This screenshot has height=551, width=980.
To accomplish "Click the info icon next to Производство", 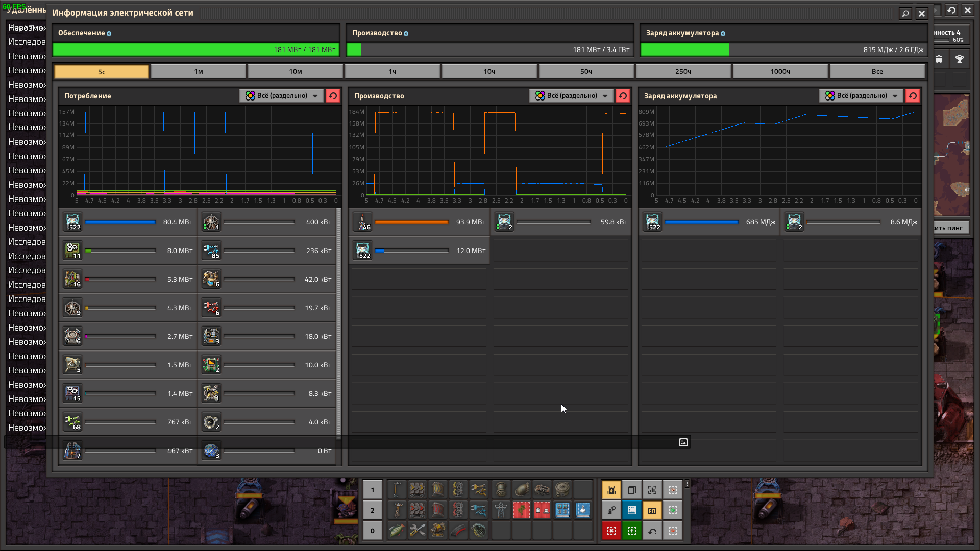I will pos(406,34).
